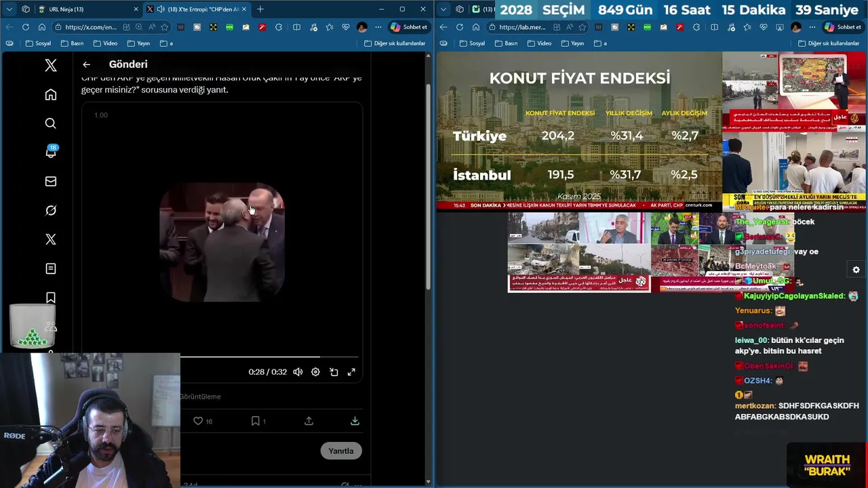Open Yayın bookmarks folder in left browser
The height and width of the screenshot is (488, 868).
[x=138, y=43]
